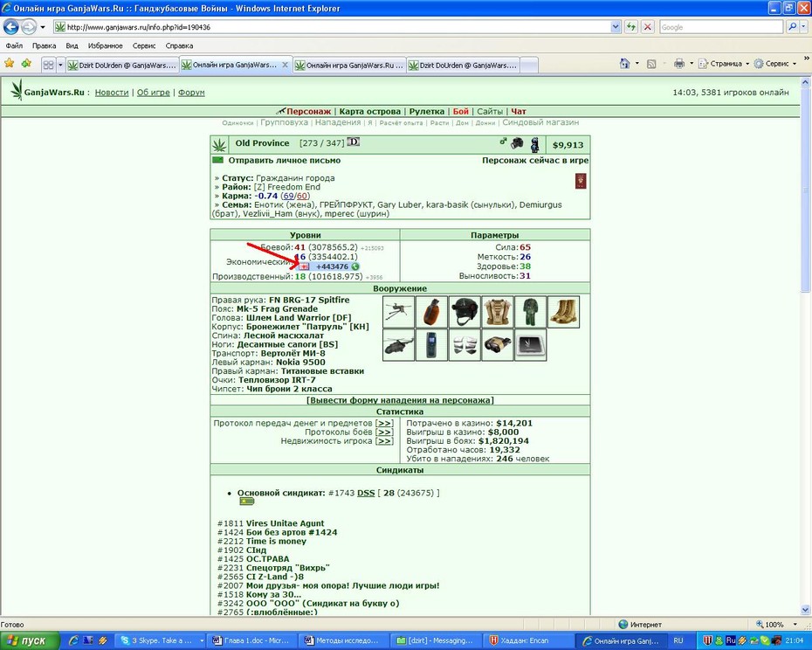Image resolution: width=812 pixels, height=650 pixels.
Task: Open the Правка menu
Action: [44, 45]
